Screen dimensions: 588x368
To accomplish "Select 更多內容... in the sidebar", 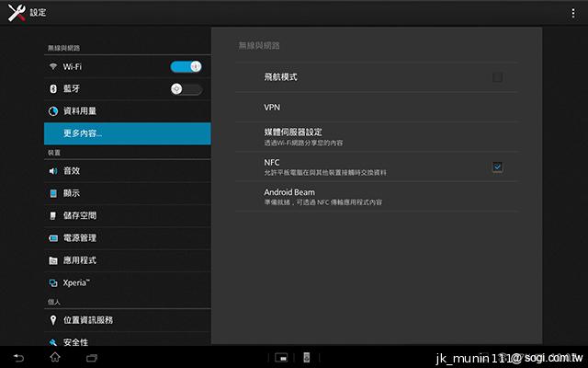I will 127,133.
